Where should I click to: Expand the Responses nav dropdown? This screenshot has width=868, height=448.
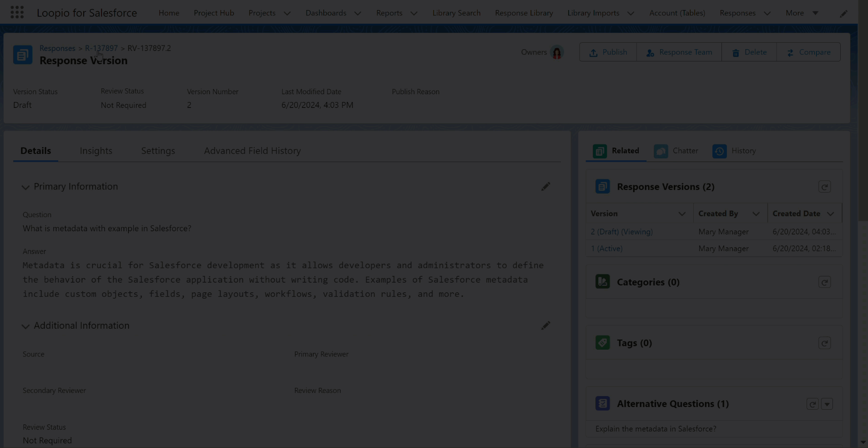pyautogui.click(x=767, y=13)
